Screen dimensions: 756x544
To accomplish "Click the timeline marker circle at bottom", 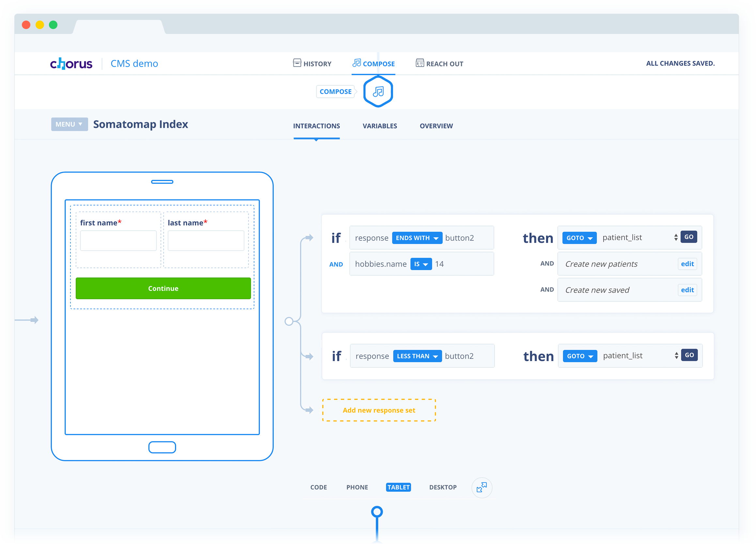I will click(377, 512).
